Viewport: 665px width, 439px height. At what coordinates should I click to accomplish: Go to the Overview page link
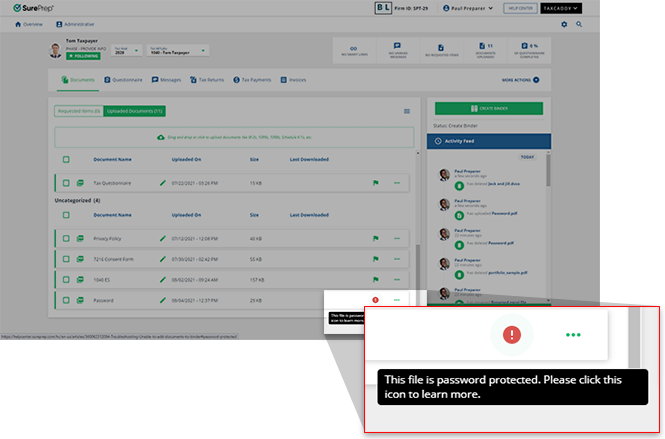[29, 24]
